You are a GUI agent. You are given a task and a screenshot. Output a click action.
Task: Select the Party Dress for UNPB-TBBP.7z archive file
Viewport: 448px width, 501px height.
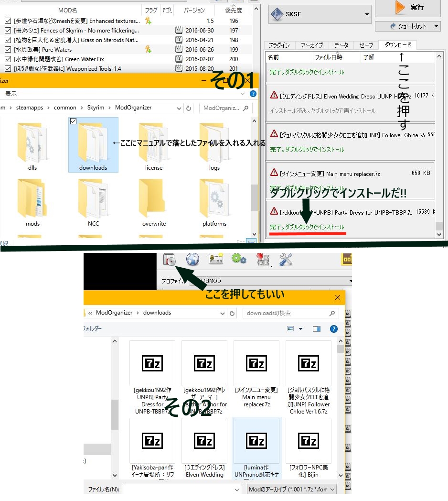[x=152, y=378]
